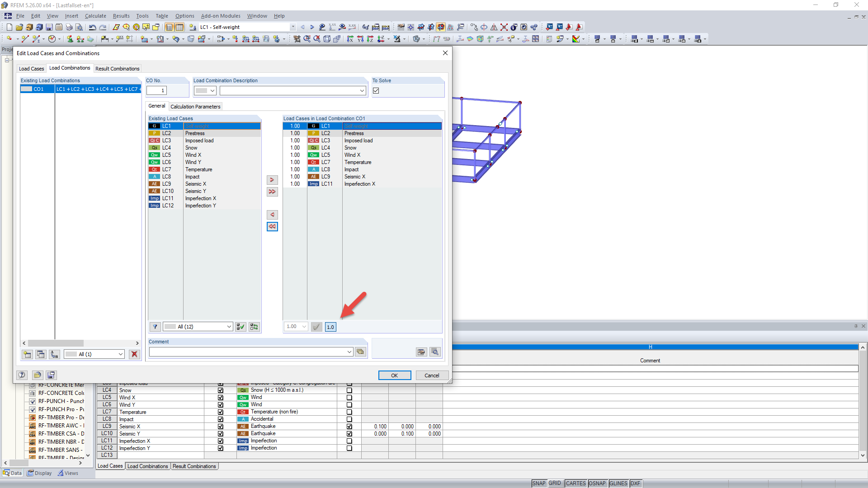Click the filter icon under Existing Load Cases
The height and width of the screenshot is (488, 868).
click(155, 327)
